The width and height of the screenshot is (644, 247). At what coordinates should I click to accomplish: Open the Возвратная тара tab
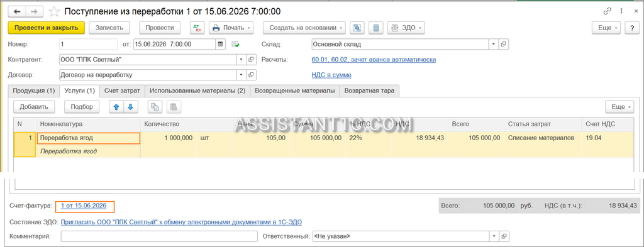[370, 91]
